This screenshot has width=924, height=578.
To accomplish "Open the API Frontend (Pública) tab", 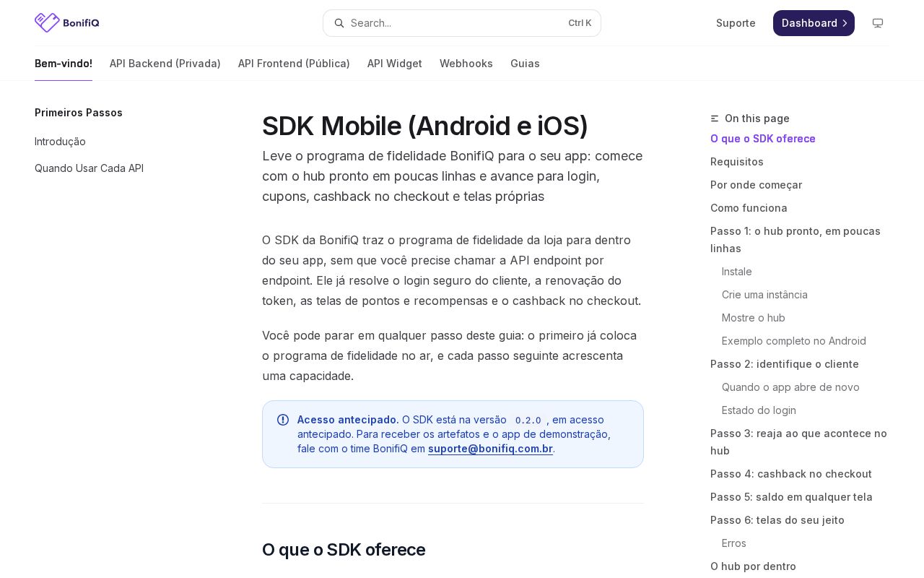I will (x=294, y=64).
